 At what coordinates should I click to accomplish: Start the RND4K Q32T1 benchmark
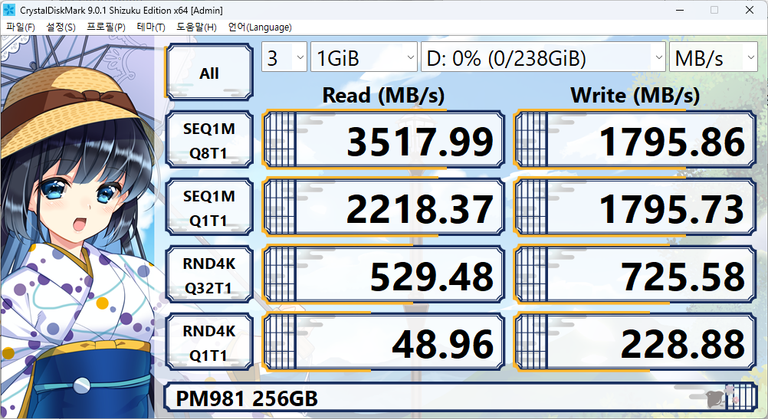pyautogui.click(x=209, y=275)
